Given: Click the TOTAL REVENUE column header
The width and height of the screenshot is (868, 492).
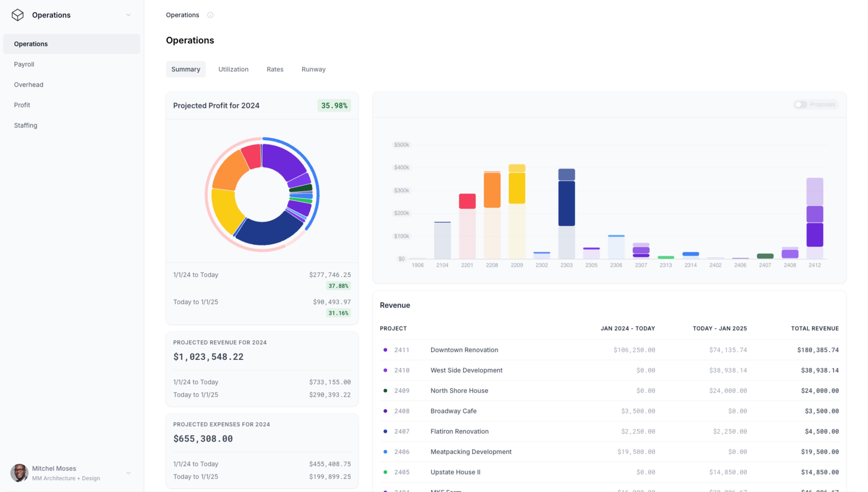Looking at the screenshot, I should pos(815,328).
